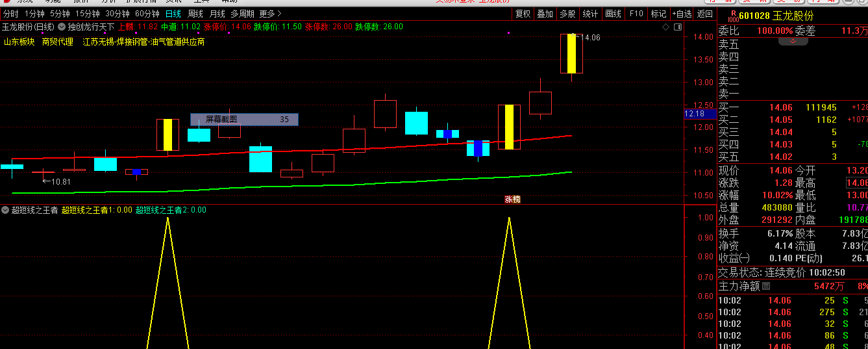
Task: Select the 15分钟 period tab
Action: click(x=87, y=14)
